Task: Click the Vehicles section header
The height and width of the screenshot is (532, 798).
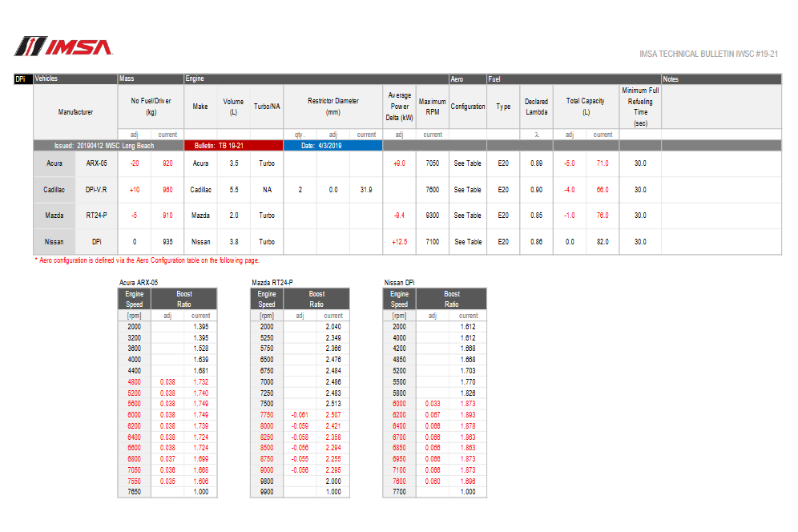Action: tap(75, 79)
